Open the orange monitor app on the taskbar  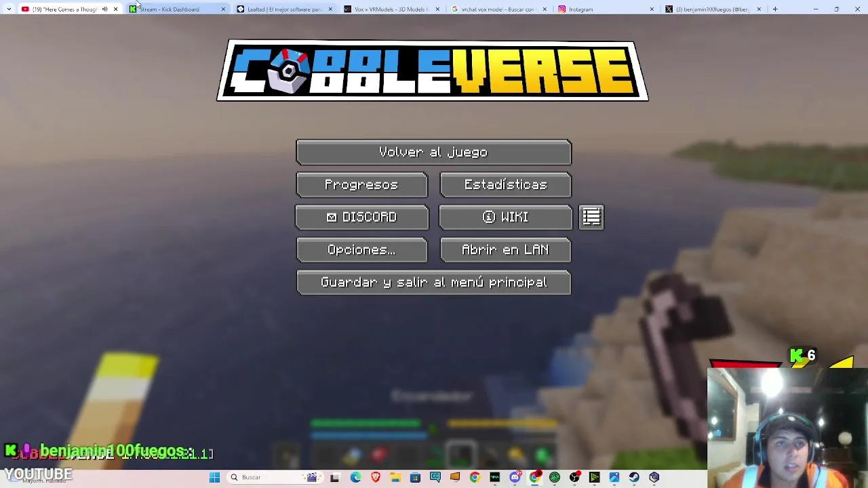pos(455,477)
